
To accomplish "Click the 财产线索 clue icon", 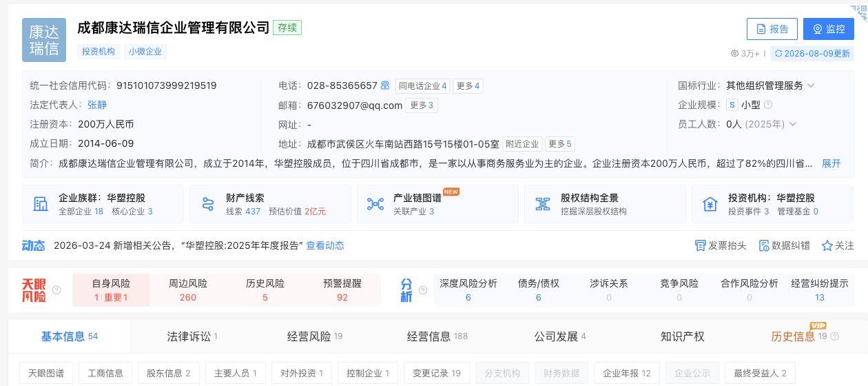I will point(208,203).
